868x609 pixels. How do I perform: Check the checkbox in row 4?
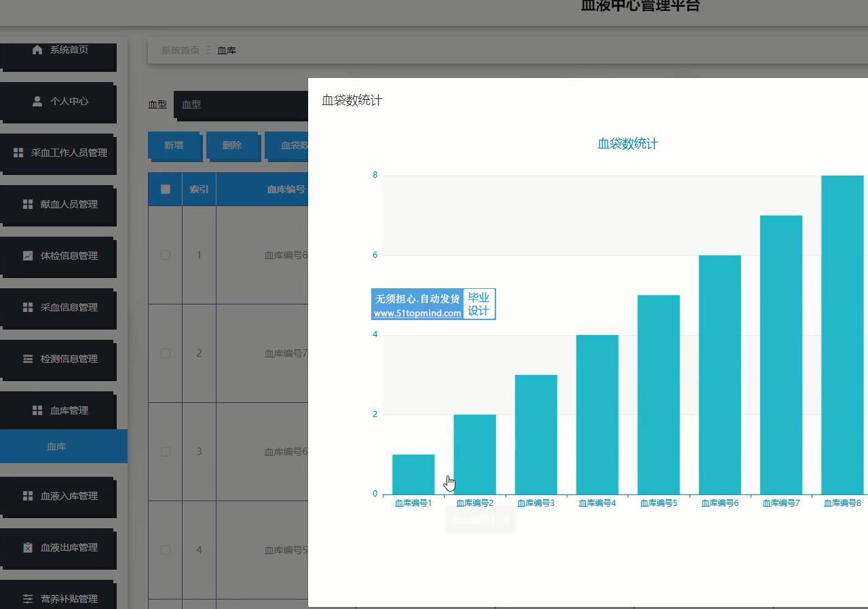(166, 550)
